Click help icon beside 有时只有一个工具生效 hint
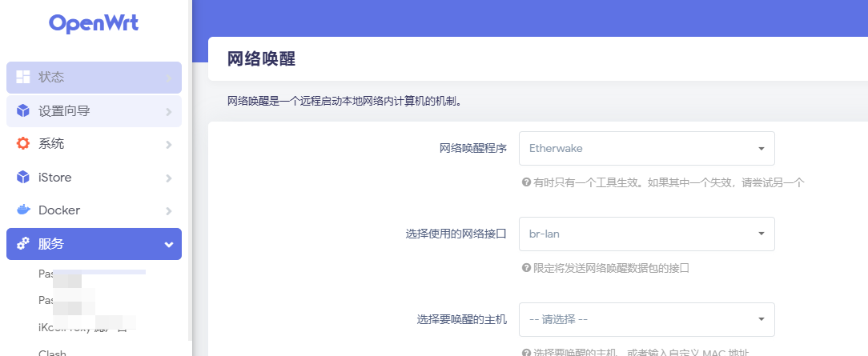The image size is (868, 356). click(526, 182)
